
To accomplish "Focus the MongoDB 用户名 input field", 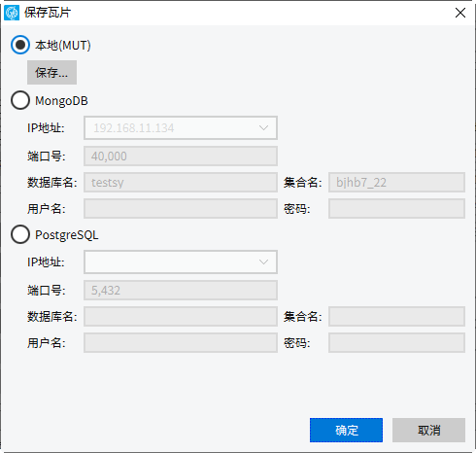I will [181, 208].
